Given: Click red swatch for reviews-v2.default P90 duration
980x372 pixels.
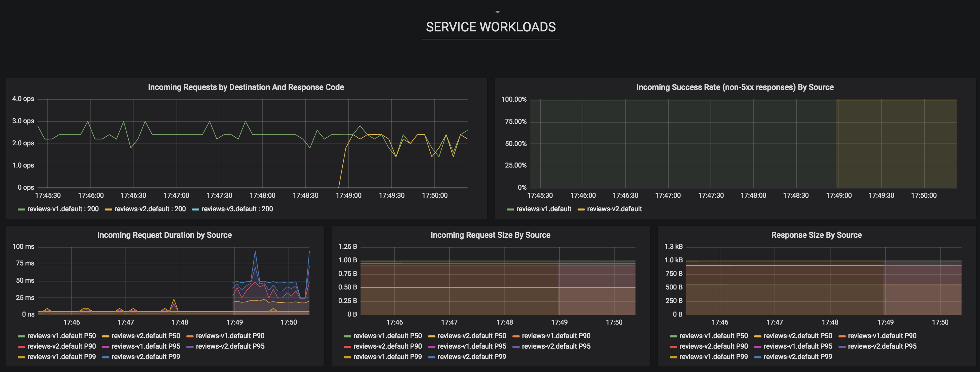Looking at the screenshot, I should 21,346.
